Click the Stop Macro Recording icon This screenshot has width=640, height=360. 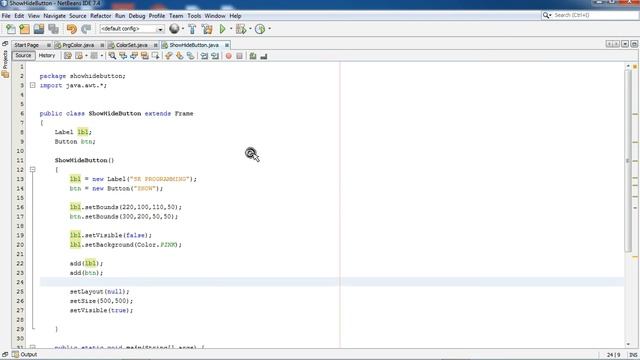(240, 56)
